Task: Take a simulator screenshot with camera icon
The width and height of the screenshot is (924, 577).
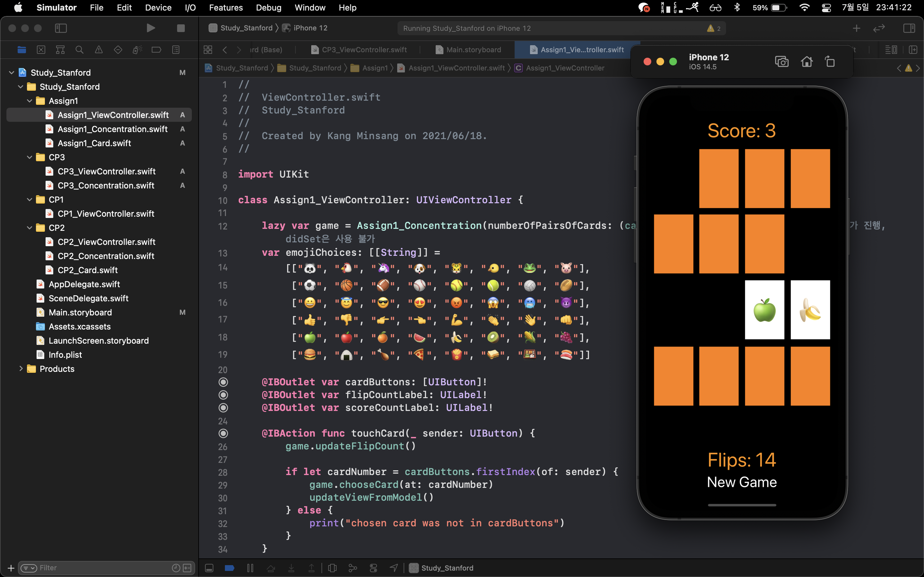Action: tap(781, 62)
